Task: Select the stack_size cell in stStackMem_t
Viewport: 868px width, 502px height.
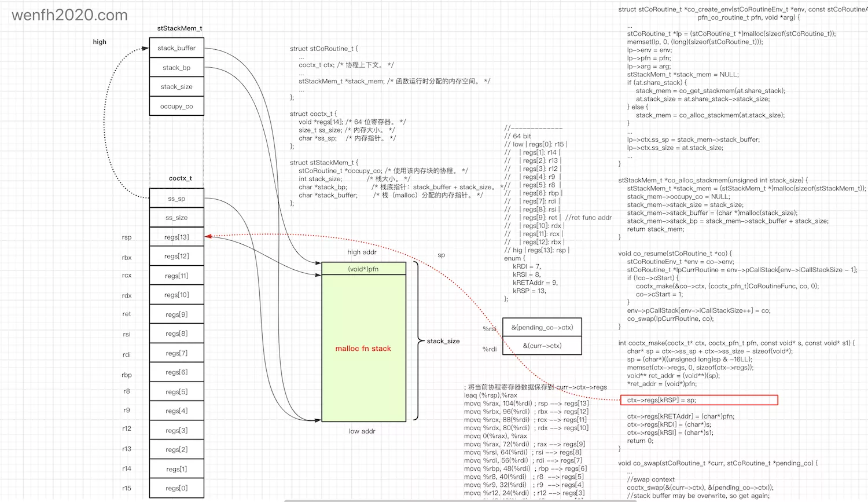Action: [176, 87]
